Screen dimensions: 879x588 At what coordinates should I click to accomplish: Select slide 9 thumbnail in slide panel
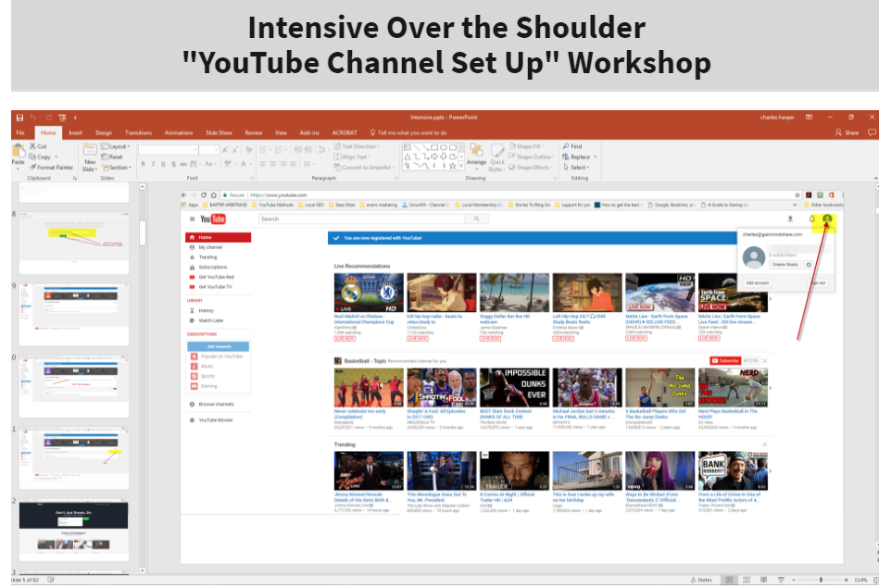(74, 315)
